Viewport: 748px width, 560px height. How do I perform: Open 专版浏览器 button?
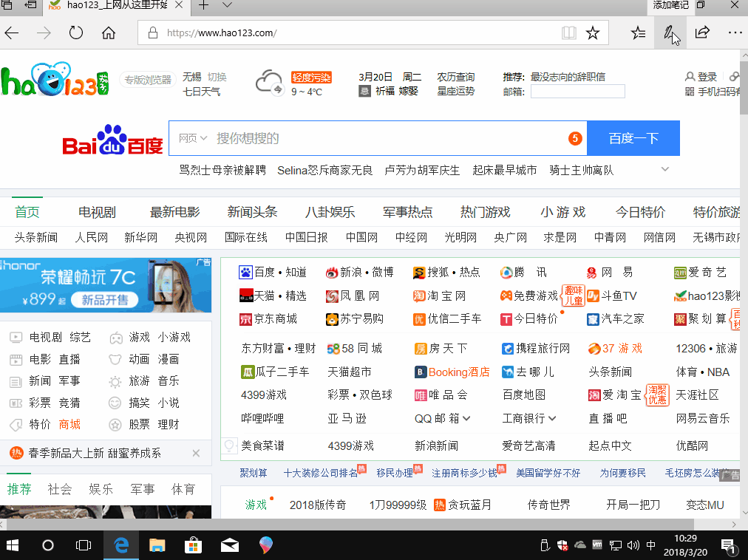(x=148, y=80)
